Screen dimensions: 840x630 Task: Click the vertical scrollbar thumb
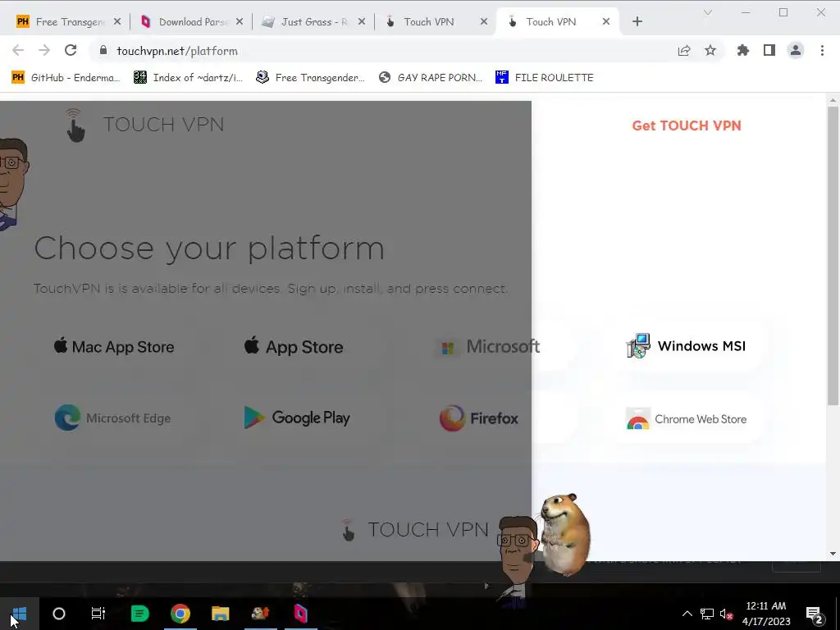833,256
